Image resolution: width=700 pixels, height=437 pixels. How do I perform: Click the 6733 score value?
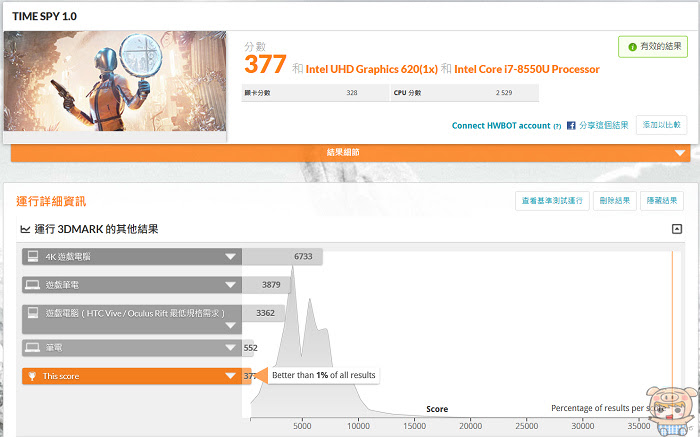tap(303, 256)
